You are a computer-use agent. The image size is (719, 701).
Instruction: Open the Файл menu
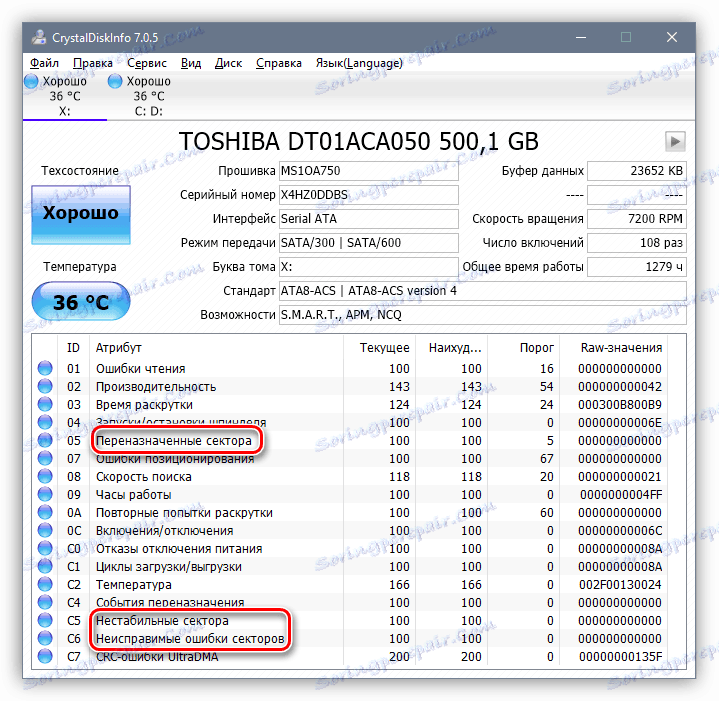click(x=45, y=63)
